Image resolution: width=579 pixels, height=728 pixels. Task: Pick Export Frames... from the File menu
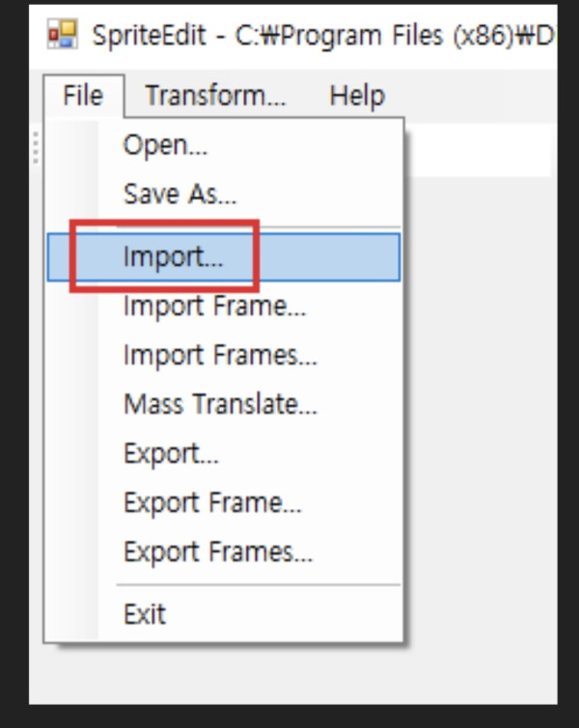218,553
